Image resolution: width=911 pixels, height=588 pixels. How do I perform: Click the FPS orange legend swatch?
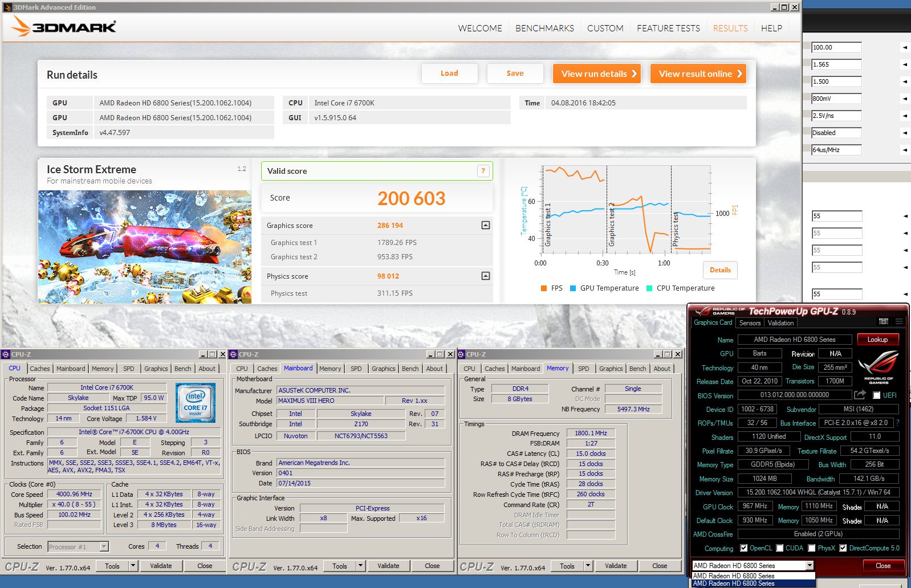(x=544, y=288)
